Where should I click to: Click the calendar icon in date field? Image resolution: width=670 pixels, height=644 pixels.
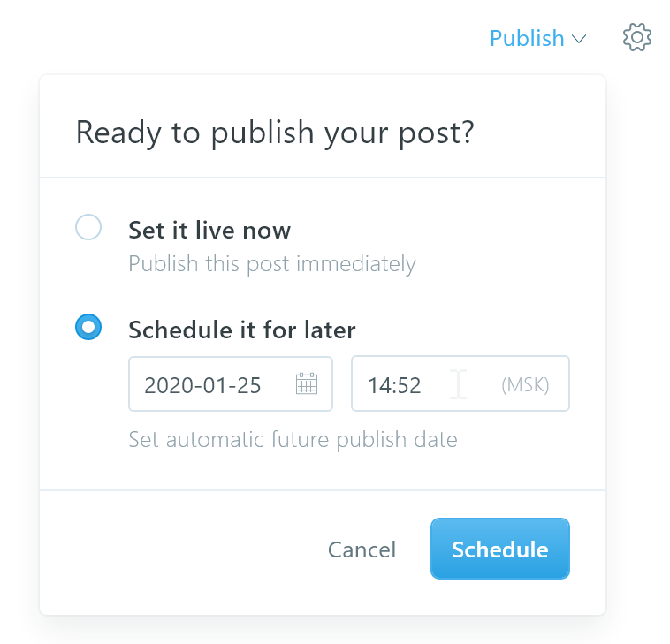(307, 383)
